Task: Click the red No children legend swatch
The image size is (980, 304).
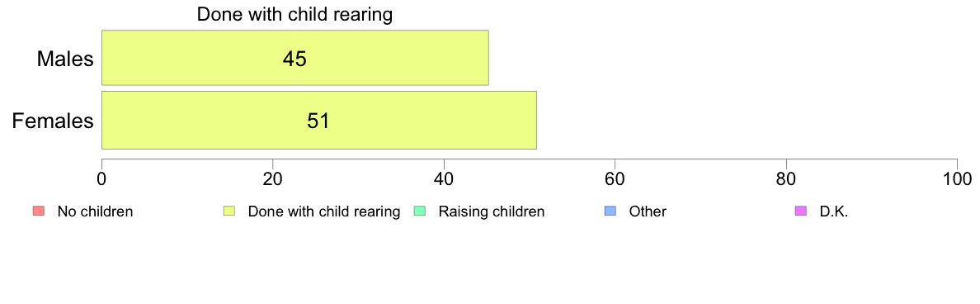Action: pyautogui.click(x=37, y=211)
